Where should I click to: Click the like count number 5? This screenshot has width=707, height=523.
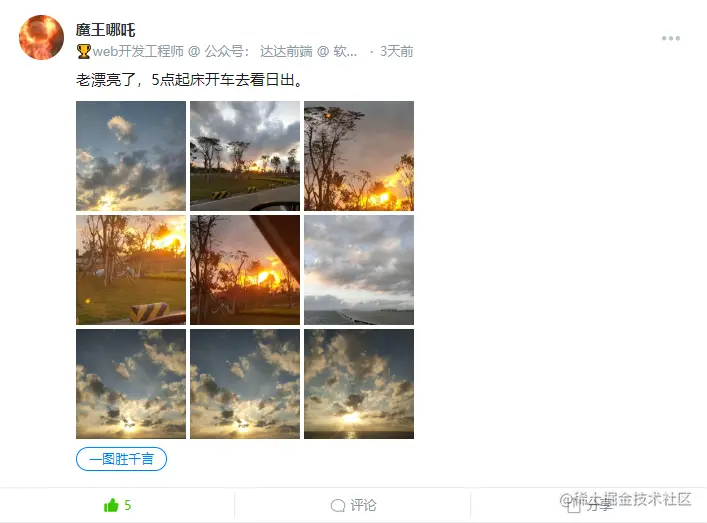click(128, 505)
